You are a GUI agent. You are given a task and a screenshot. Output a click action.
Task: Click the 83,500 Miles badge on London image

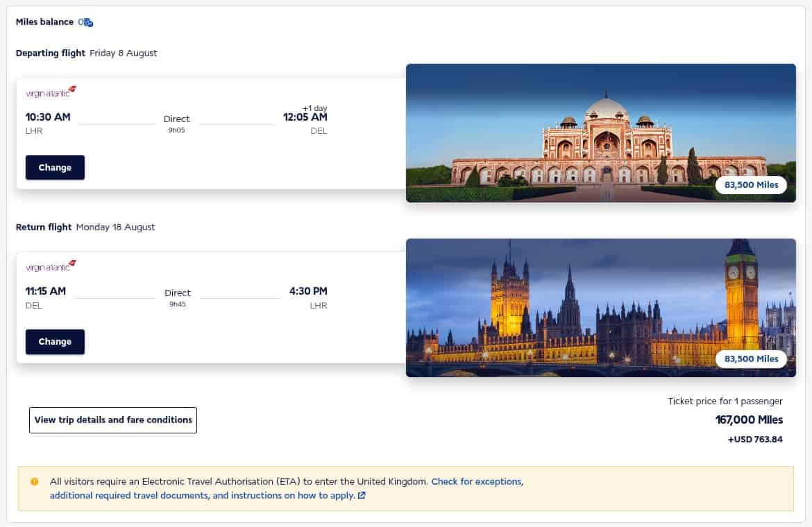(x=750, y=359)
